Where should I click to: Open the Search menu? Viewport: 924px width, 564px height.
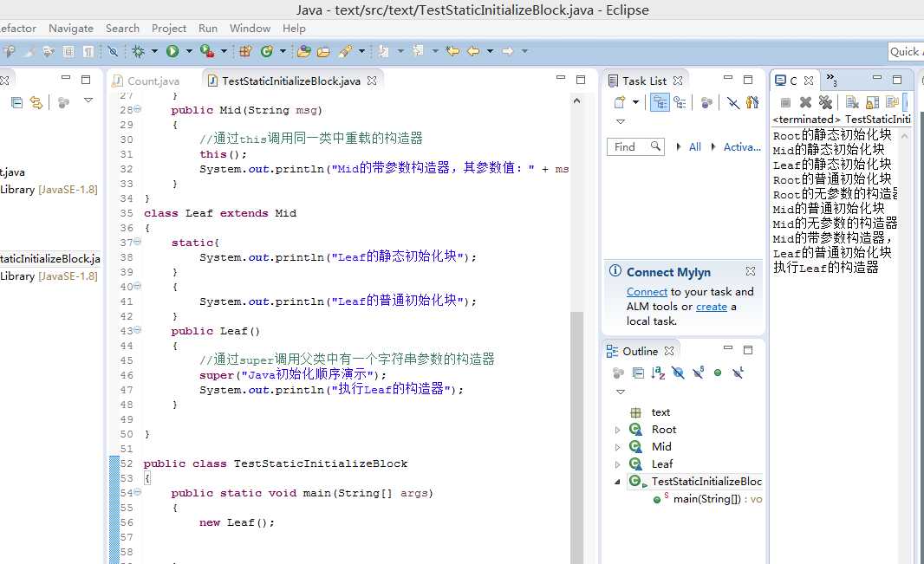pos(122,29)
